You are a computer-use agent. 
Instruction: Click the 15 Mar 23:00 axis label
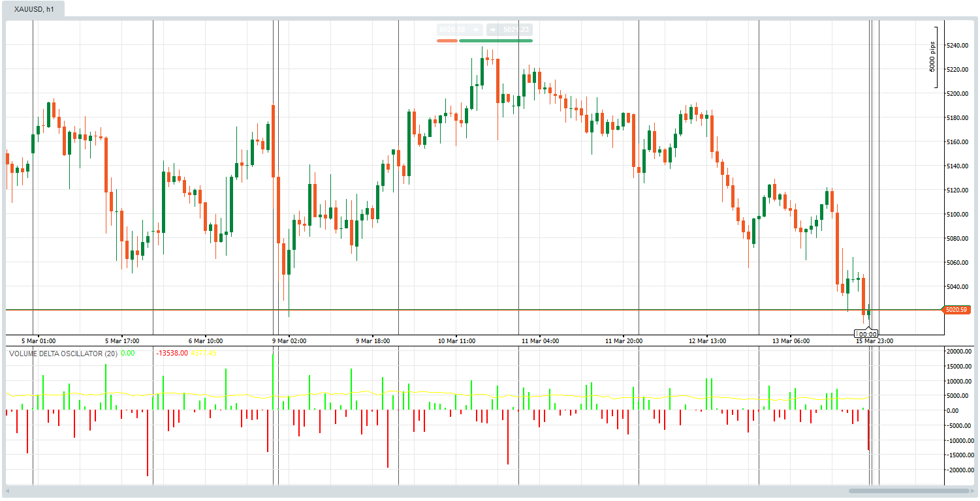(x=874, y=341)
